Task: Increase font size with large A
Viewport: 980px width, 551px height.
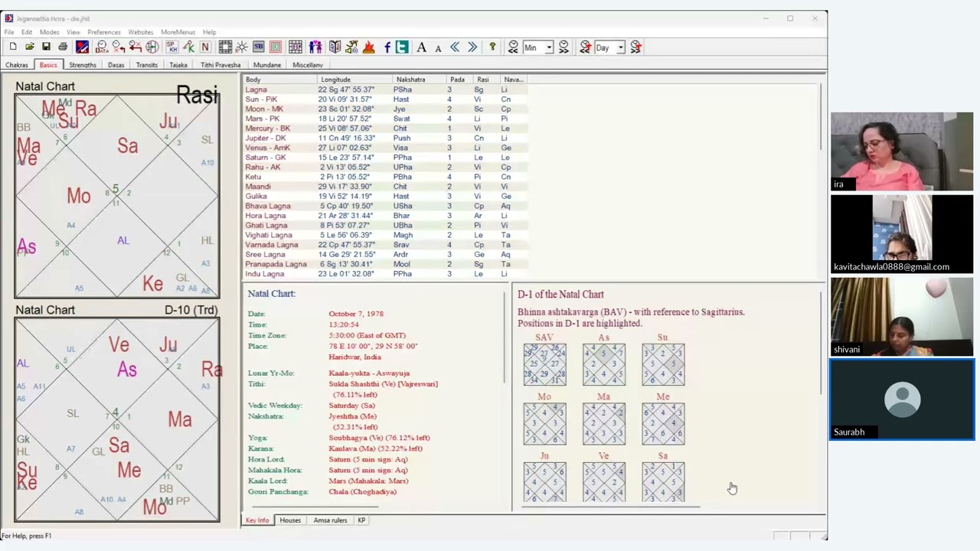Action: (421, 47)
